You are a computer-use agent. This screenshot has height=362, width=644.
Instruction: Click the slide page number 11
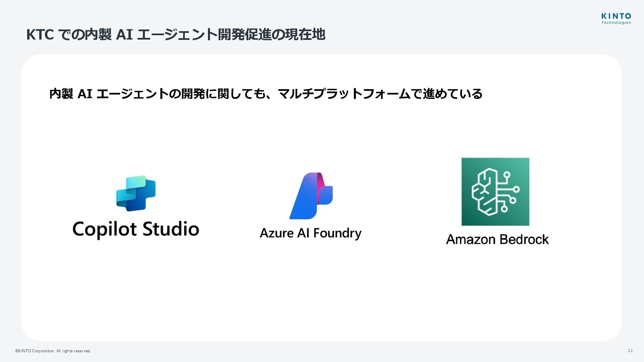click(x=630, y=351)
